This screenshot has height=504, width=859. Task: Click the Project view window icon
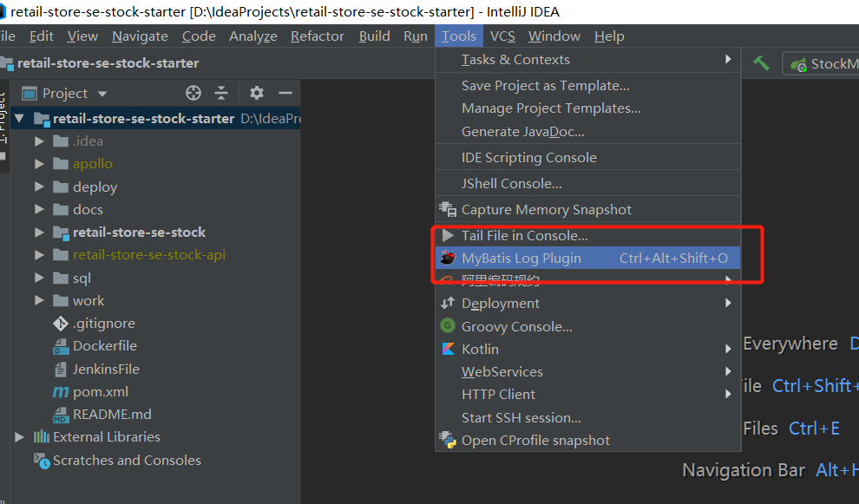[x=29, y=94]
